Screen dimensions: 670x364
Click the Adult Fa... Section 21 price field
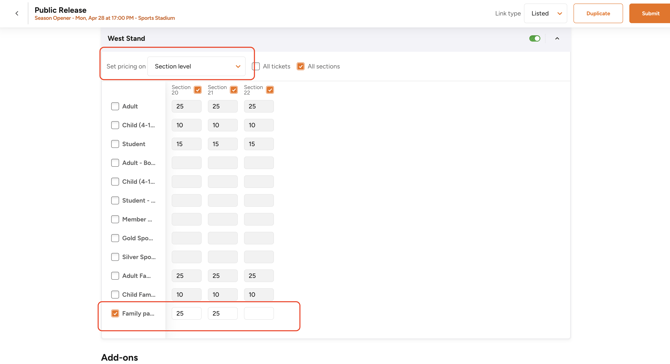(x=223, y=276)
